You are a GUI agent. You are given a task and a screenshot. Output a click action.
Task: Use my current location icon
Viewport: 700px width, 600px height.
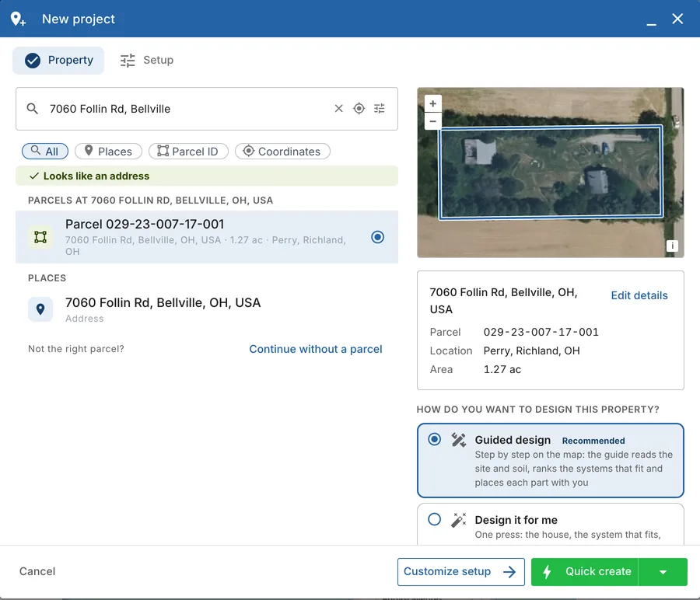coord(359,108)
